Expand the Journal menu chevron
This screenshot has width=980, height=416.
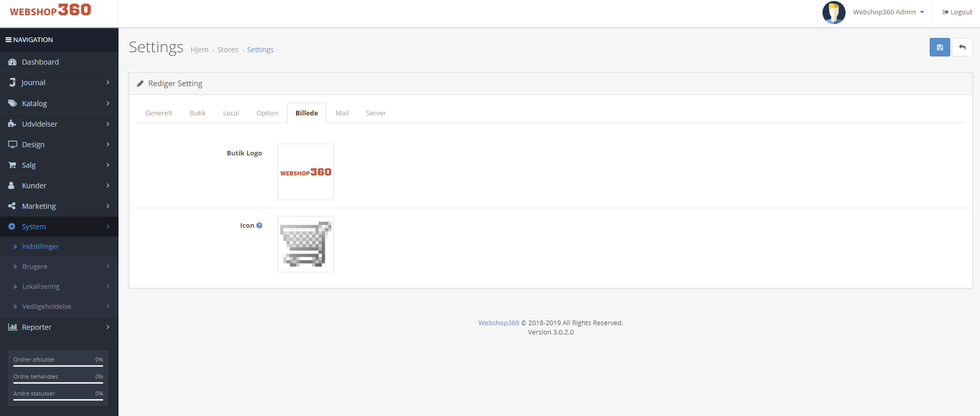(x=108, y=83)
